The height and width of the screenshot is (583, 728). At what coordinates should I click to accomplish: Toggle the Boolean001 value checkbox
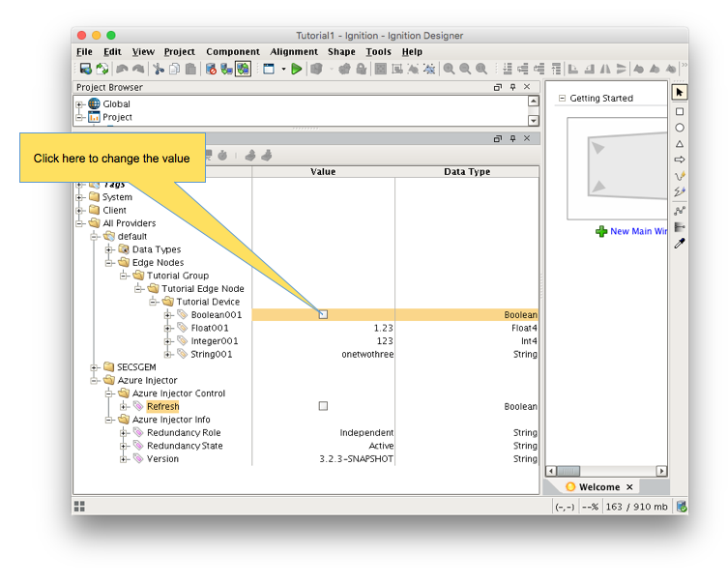point(323,314)
